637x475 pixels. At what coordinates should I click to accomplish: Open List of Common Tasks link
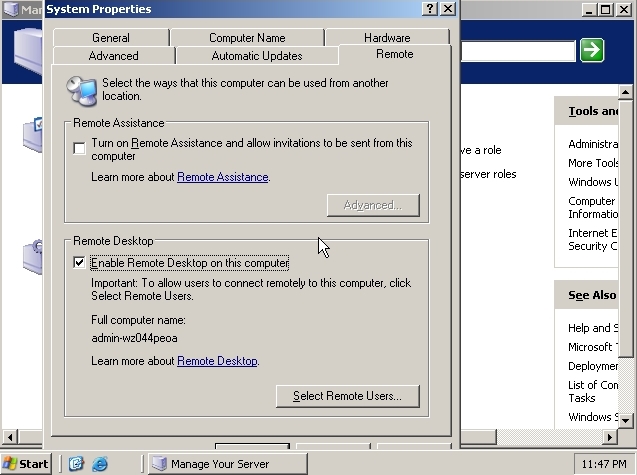(x=593, y=391)
